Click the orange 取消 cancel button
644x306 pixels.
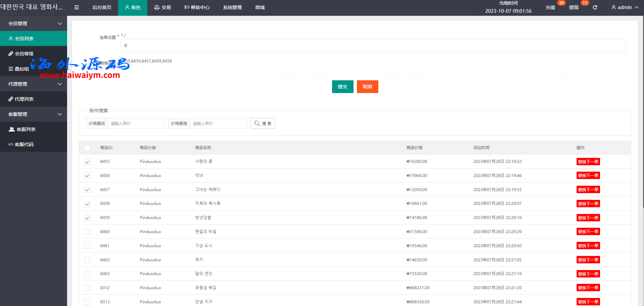tap(367, 87)
